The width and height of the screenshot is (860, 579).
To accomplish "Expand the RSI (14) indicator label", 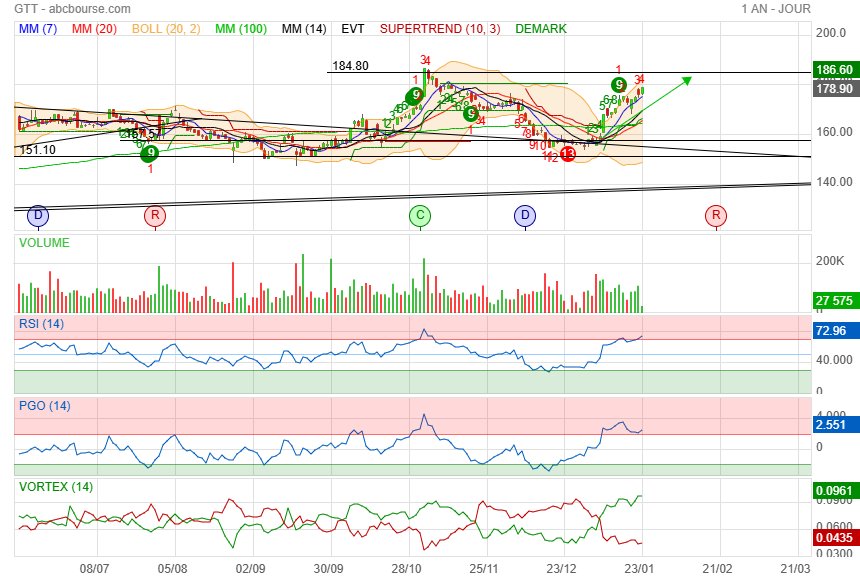I will point(42,323).
